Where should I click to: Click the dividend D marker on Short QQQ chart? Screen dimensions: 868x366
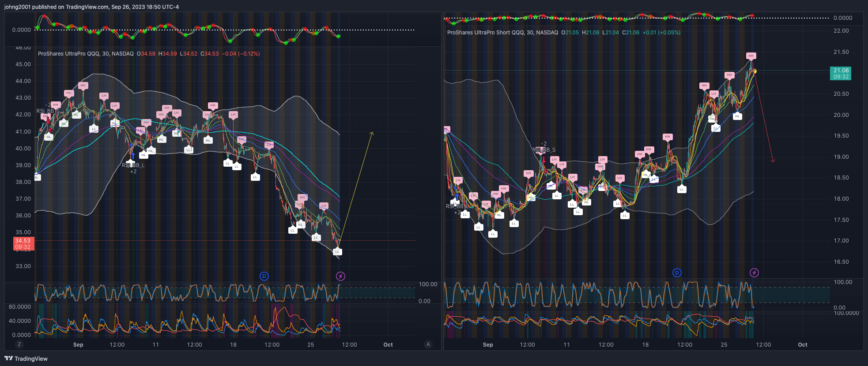677,273
